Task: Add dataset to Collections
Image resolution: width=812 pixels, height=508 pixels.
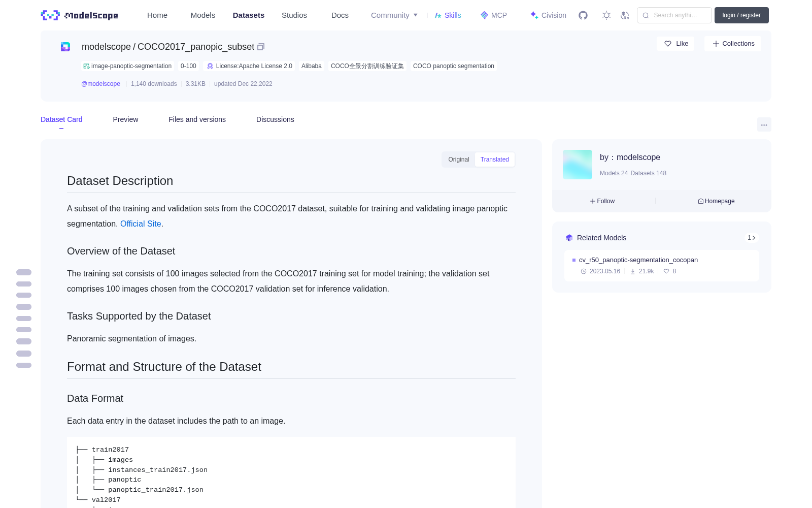Action: [733, 44]
